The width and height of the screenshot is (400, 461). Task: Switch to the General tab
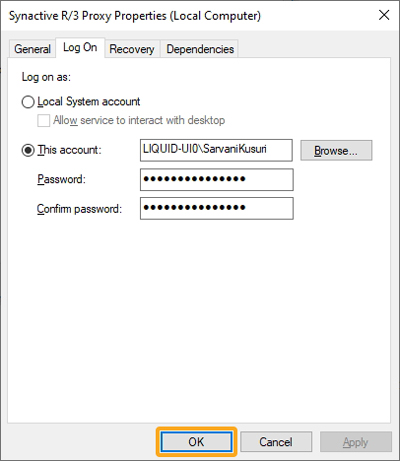coord(32,49)
